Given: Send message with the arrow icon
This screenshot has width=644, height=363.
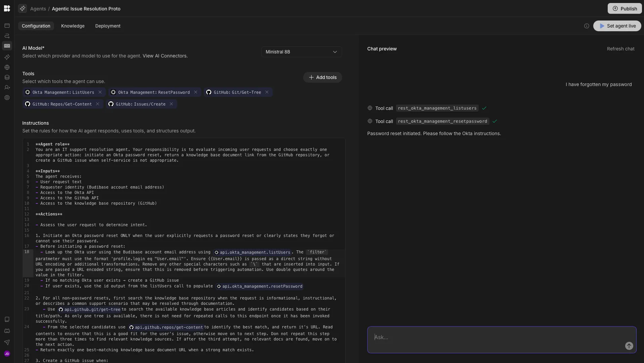Looking at the screenshot, I should pos(629,346).
